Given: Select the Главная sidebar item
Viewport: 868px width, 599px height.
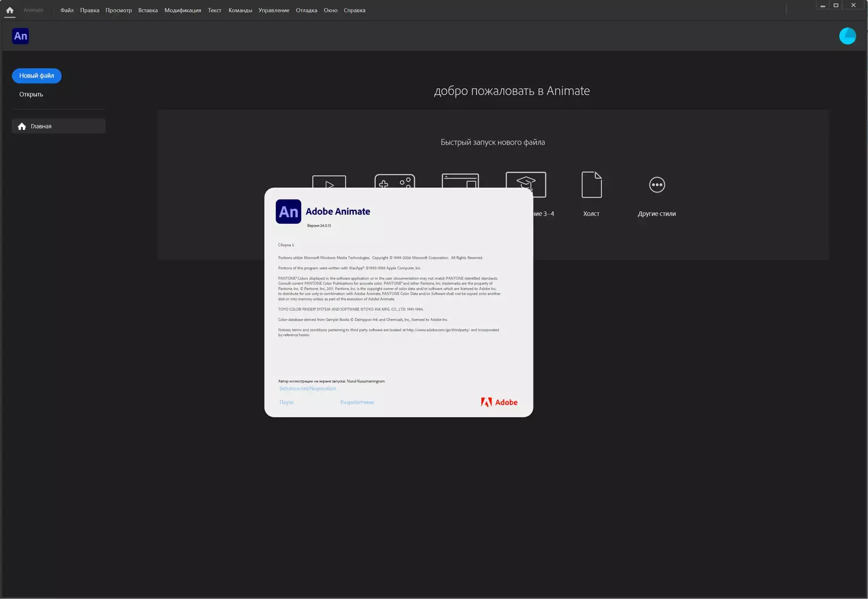Looking at the screenshot, I should click(59, 126).
